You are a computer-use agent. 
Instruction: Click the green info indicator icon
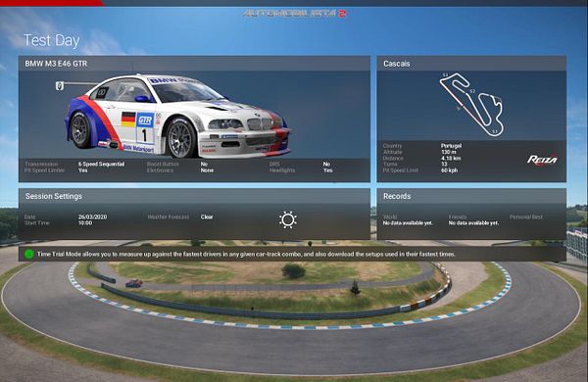28,254
